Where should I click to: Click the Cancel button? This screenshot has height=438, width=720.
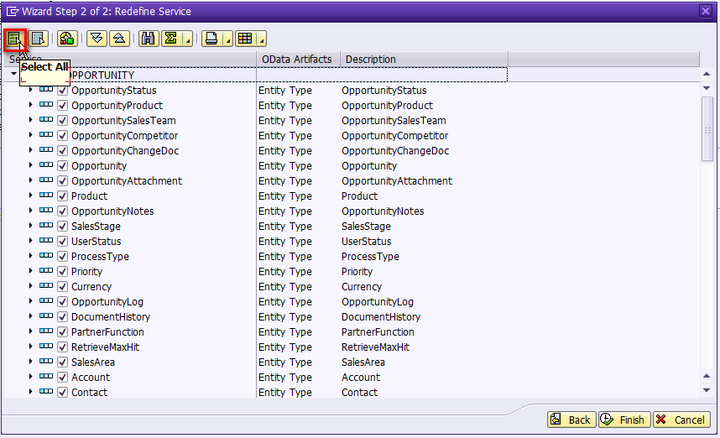click(681, 420)
